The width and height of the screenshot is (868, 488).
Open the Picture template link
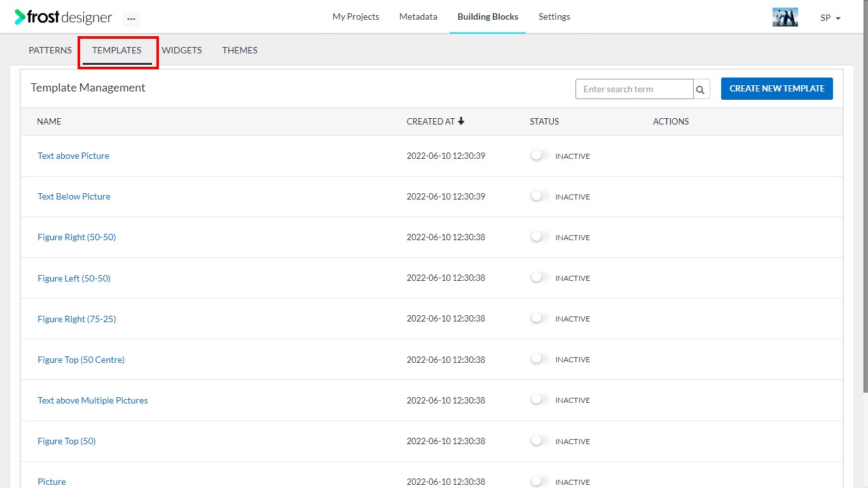point(52,482)
